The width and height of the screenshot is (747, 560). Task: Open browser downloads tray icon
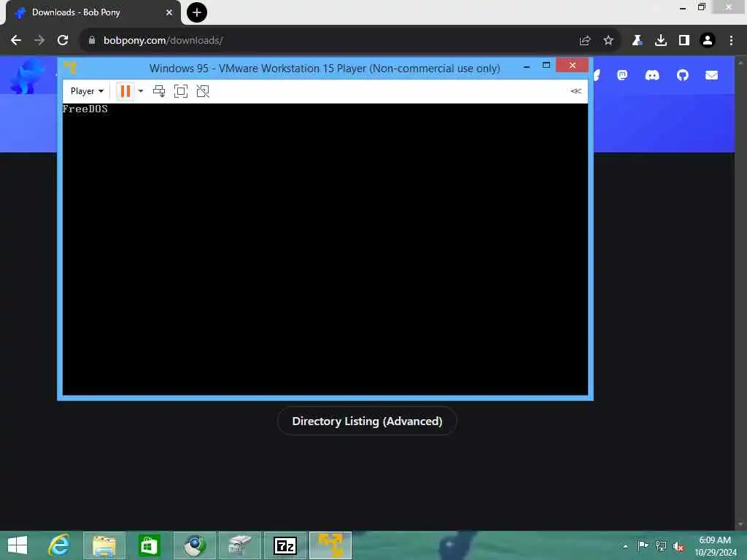tap(661, 41)
